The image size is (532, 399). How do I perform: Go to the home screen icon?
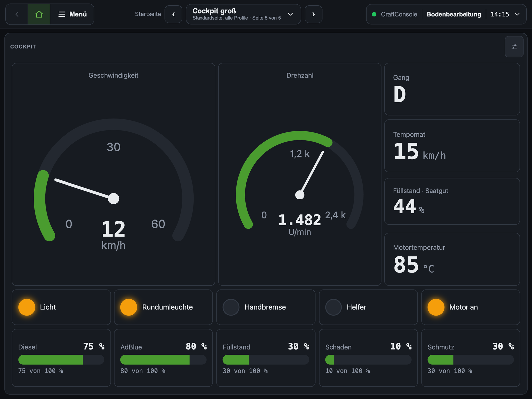tap(39, 14)
